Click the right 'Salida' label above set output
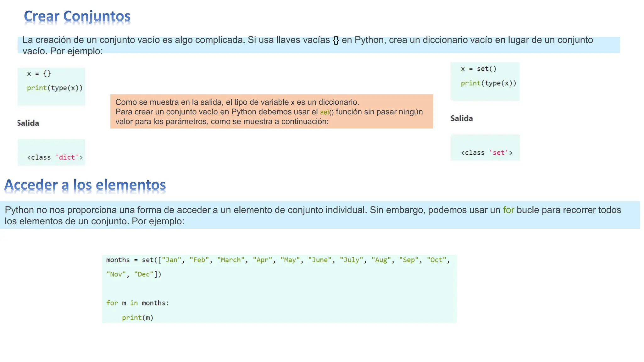Viewport: 644px width, 362px height. point(461,118)
